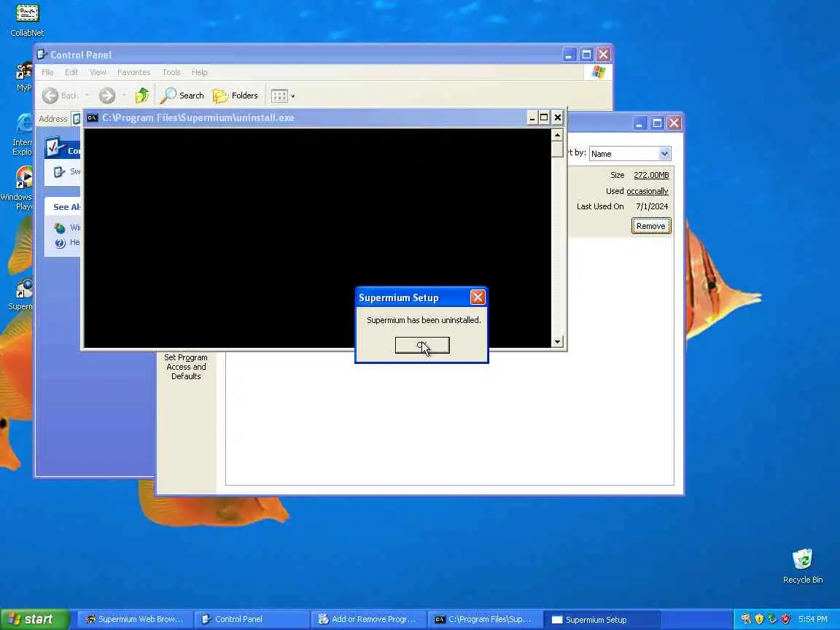Open the Favorites menu in Control Panel
The height and width of the screenshot is (630, 840).
click(134, 72)
